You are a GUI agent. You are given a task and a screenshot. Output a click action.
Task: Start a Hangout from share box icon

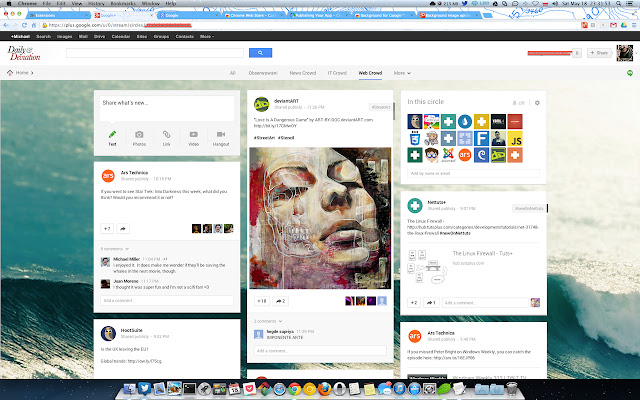click(221, 134)
